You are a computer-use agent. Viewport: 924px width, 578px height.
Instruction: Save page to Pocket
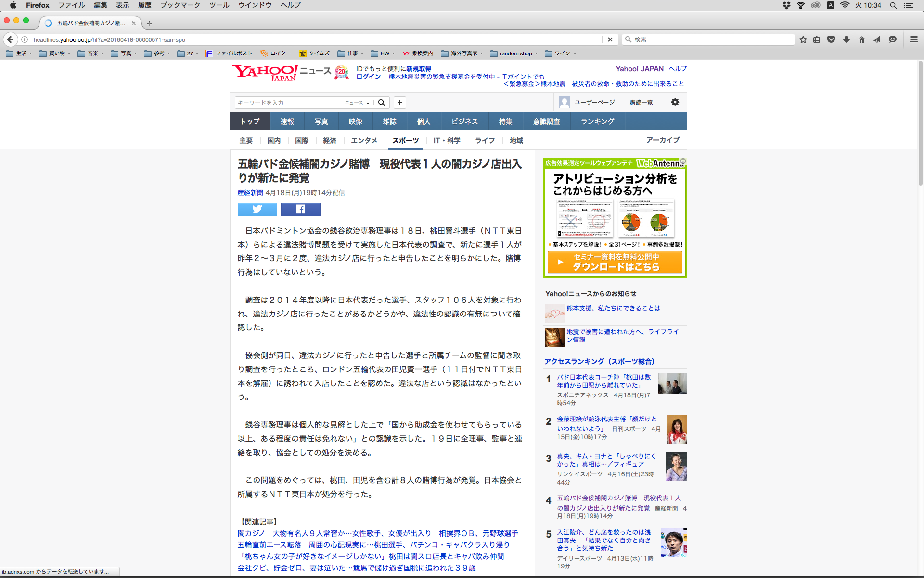(x=831, y=39)
